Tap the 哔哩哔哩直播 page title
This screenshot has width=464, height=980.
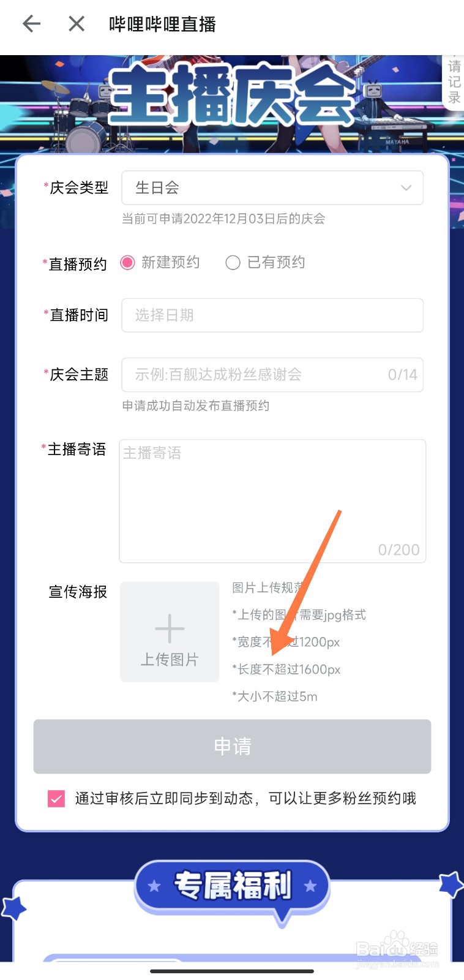click(x=162, y=24)
